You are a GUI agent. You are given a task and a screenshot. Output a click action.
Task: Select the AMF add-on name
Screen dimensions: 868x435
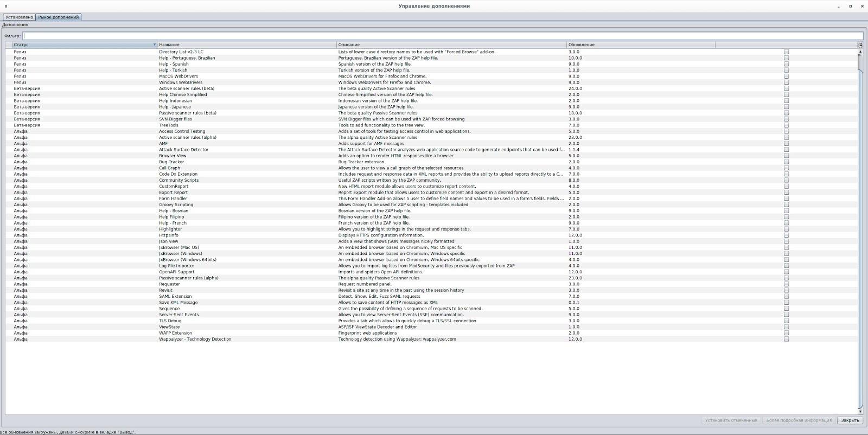pyautogui.click(x=163, y=144)
